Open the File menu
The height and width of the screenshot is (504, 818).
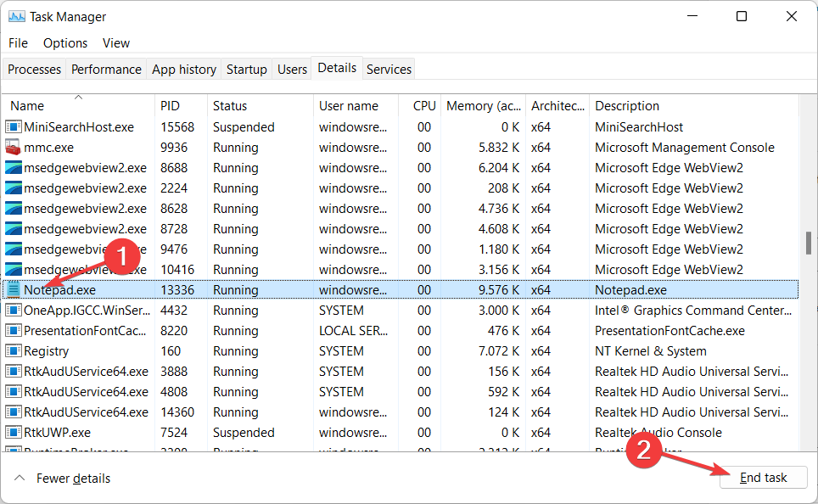[x=18, y=43]
